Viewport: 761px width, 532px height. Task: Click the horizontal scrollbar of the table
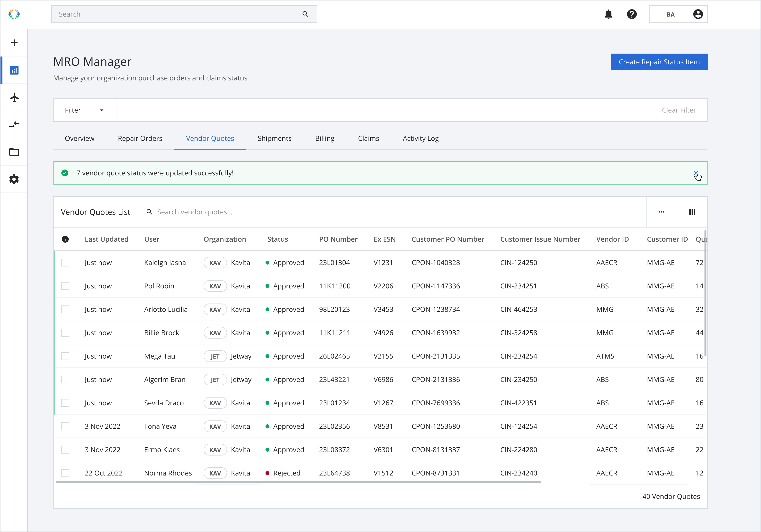pyautogui.click(x=298, y=482)
